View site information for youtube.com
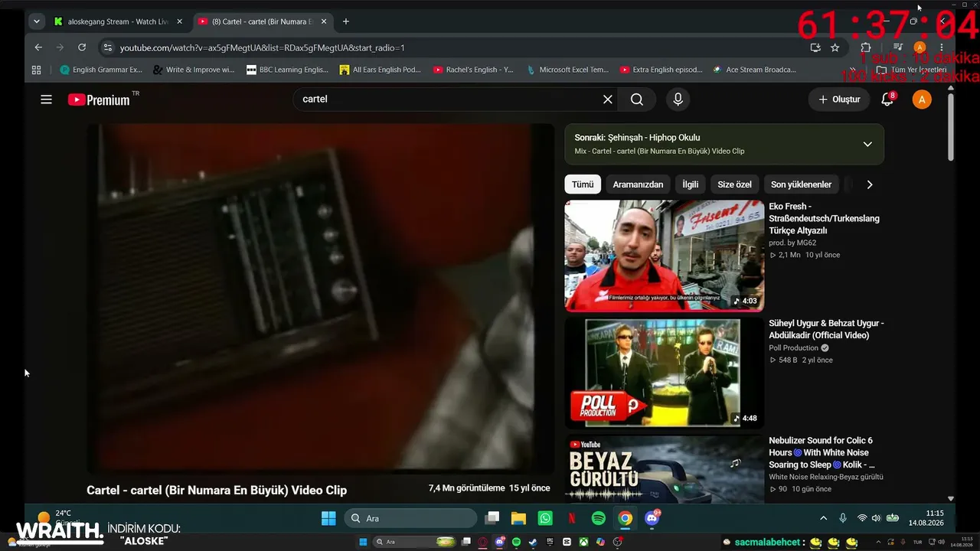Image resolution: width=980 pixels, height=551 pixels. (108, 47)
